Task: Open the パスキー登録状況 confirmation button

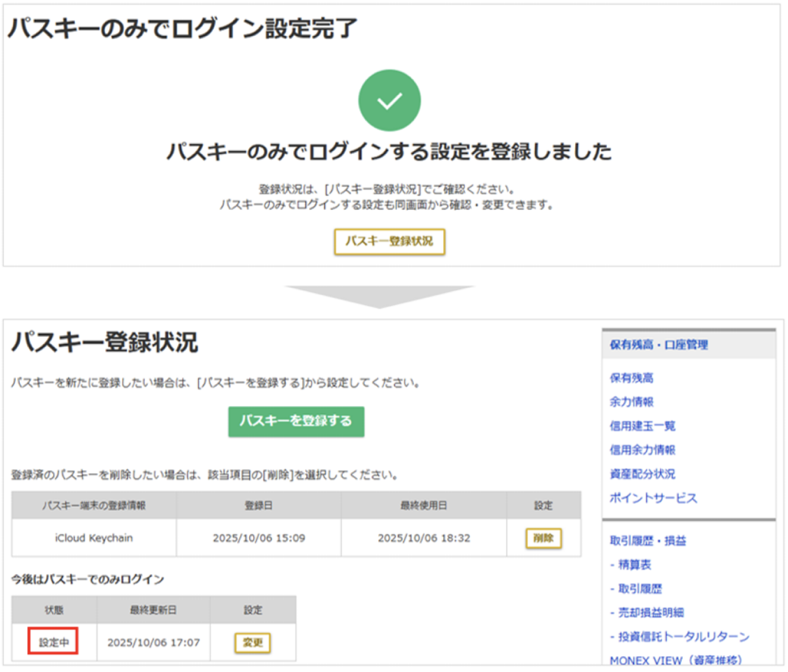Action: point(389,241)
